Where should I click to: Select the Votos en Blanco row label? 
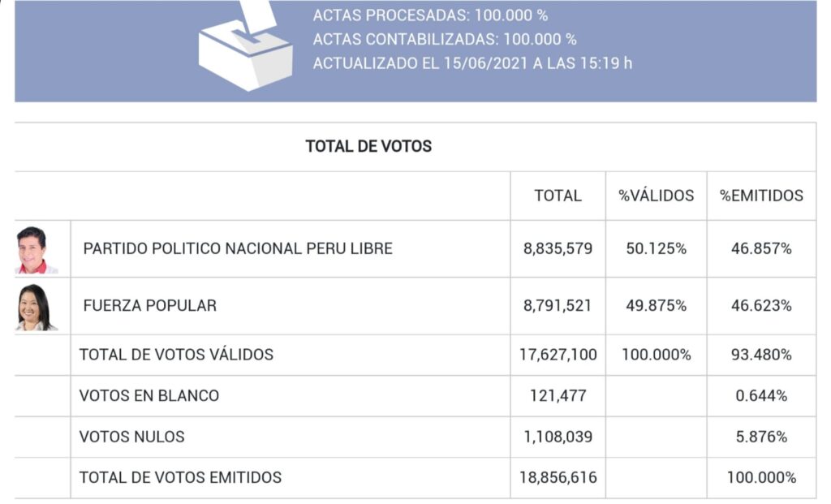click(x=149, y=396)
